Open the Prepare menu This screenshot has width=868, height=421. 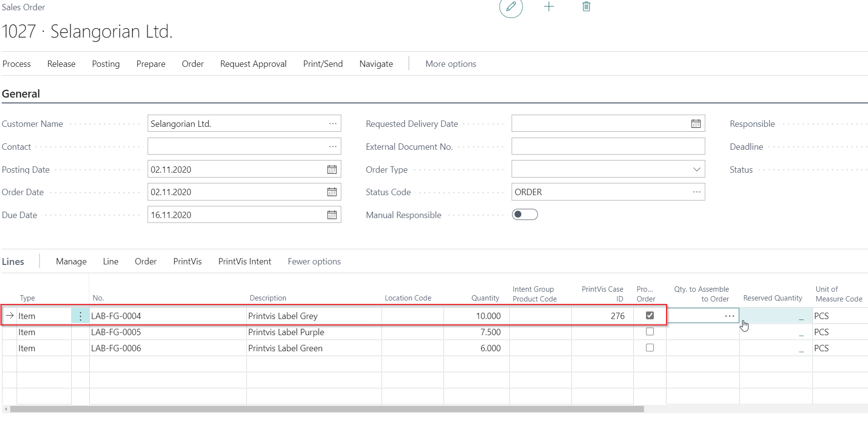151,64
